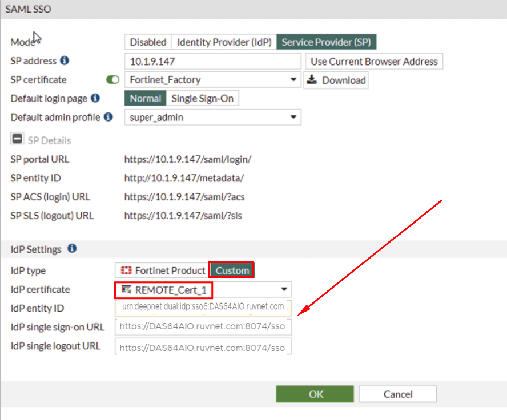Select Custom IdP type
The image size is (507, 420).
(232, 270)
